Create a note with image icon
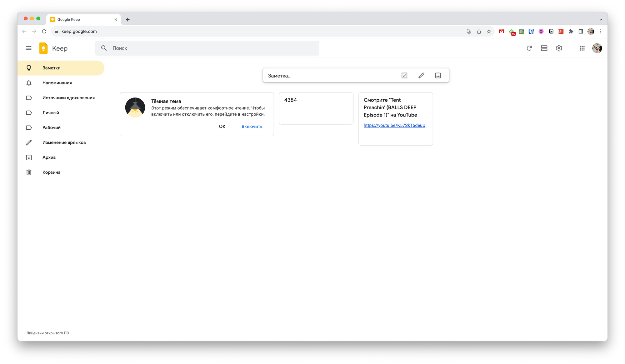Viewport: 625px width, 364px height. (x=438, y=75)
